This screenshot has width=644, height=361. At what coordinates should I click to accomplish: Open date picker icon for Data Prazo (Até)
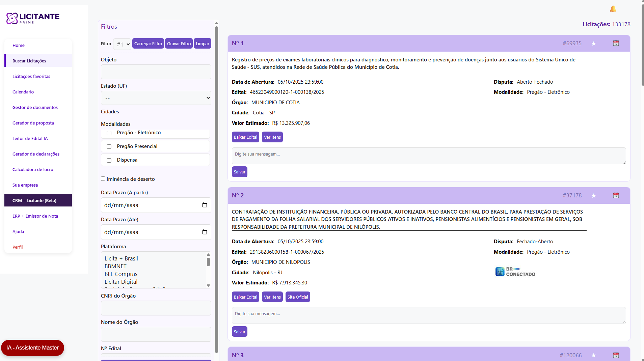pyautogui.click(x=205, y=232)
